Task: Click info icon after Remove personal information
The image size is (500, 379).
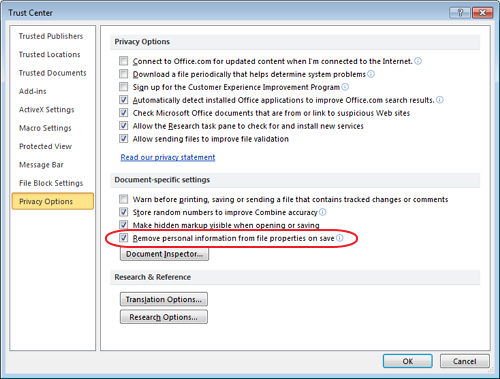Action: (340, 238)
